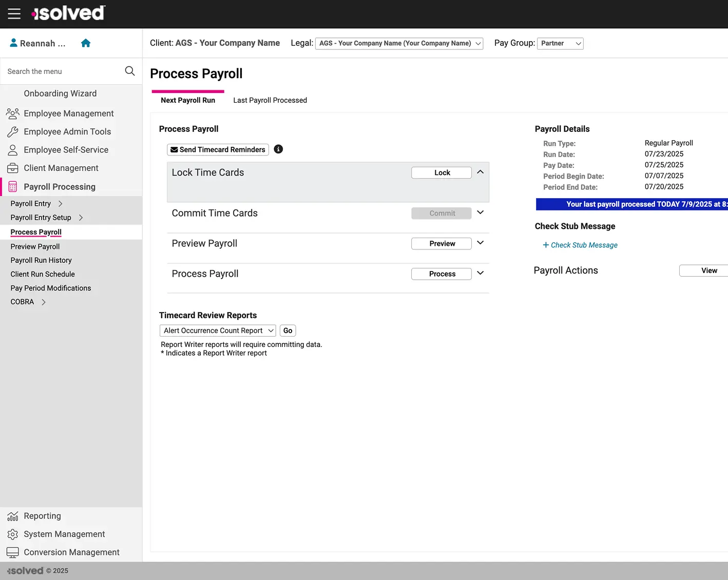Collapse the Lock Time Cards section
The width and height of the screenshot is (728, 580).
tap(480, 172)
